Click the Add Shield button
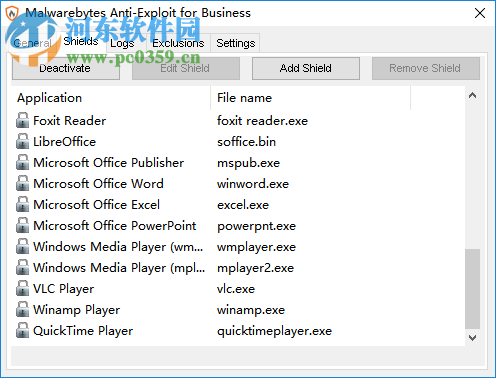496x378 pixels. pyautogui.click(x=306, y=68)
